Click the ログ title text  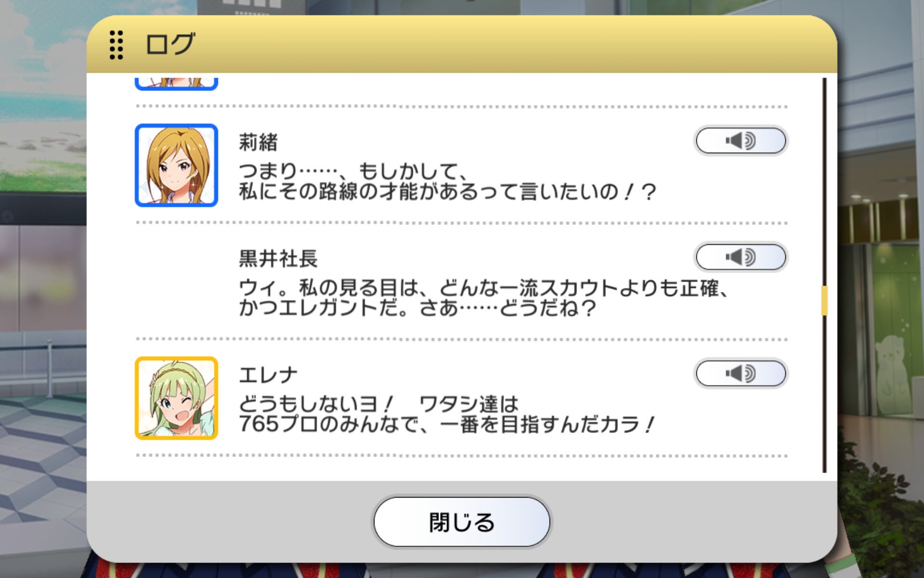pos(170,44)
